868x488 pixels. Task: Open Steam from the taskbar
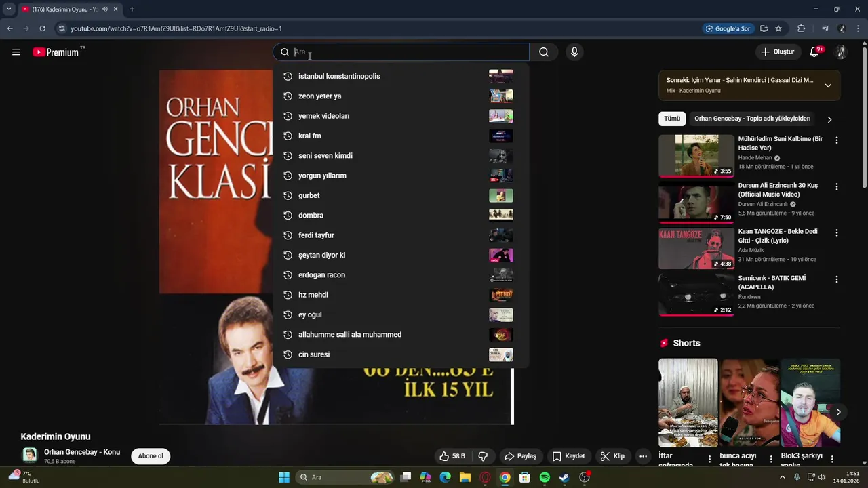point(564,477)
